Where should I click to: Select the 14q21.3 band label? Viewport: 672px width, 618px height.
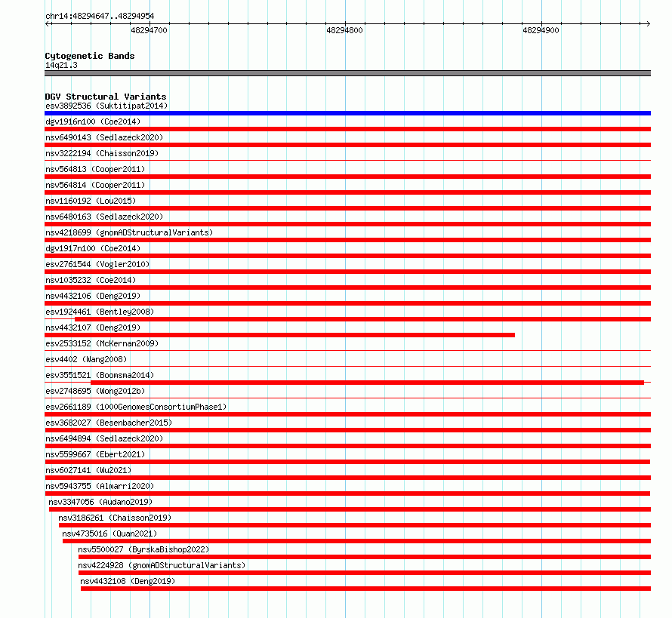click(x=61, y=65)
